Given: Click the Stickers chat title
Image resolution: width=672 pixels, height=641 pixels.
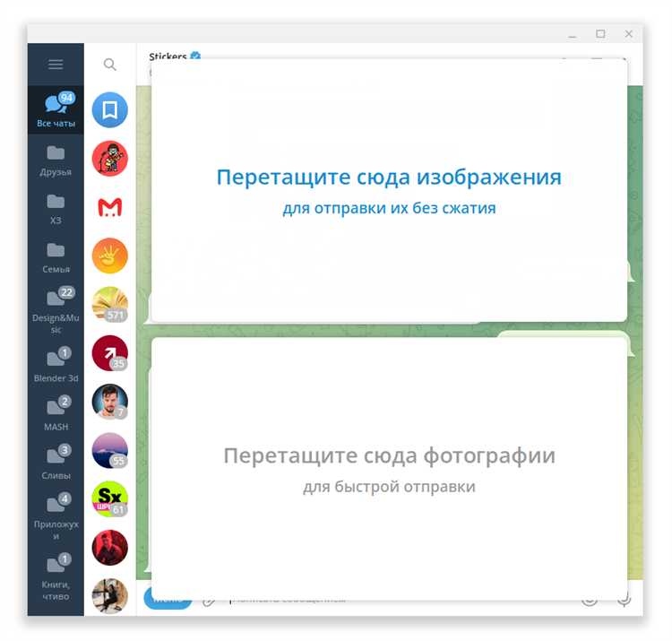Looking at the screenshot, I should [x=168, y=56].
